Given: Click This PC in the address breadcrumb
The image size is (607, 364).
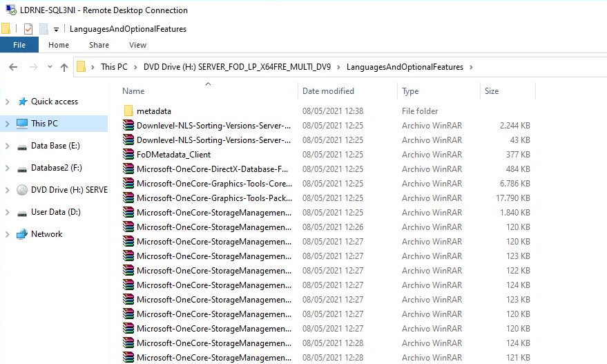Looking at the screenshot, I should (x=114, y=67).
